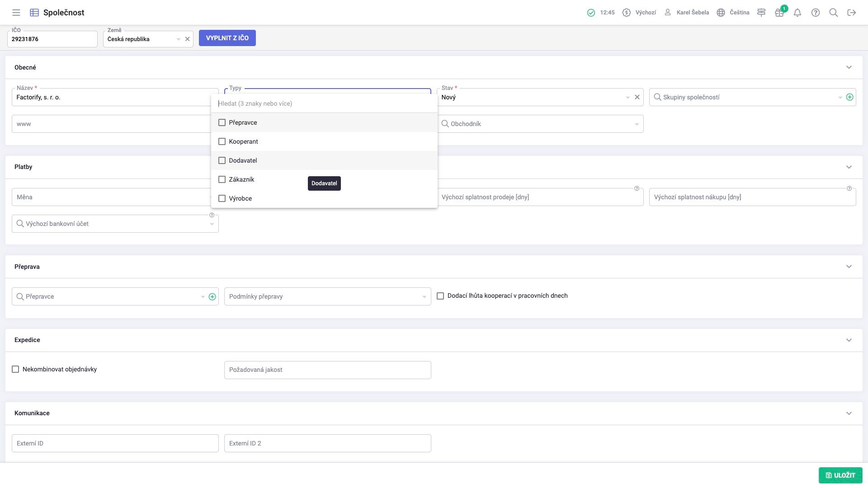Enable Nekombinovat objednávky checkbox
Viewport: 868px width, 488px height.
pyautogui.click(x=15, y=369)
